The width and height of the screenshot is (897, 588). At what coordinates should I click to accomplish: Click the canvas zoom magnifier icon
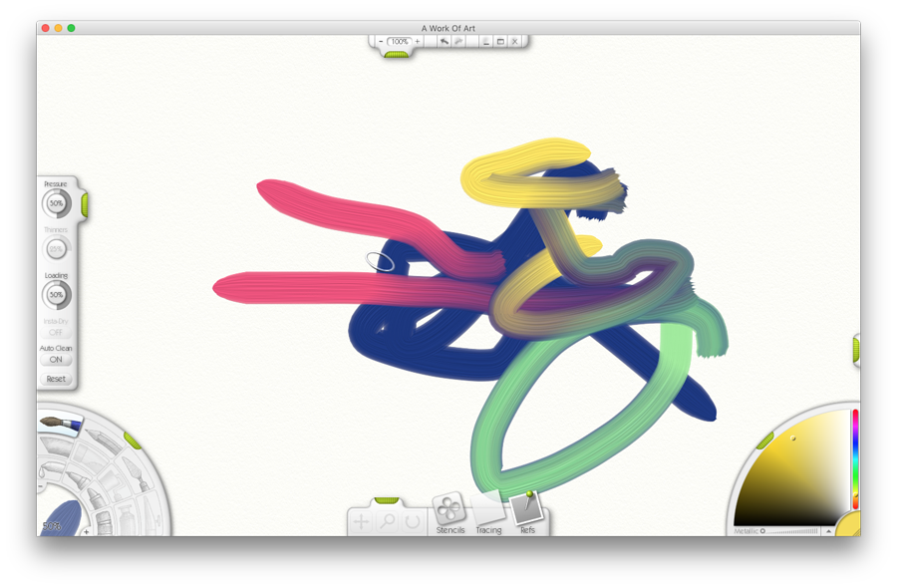click(388, 521)
